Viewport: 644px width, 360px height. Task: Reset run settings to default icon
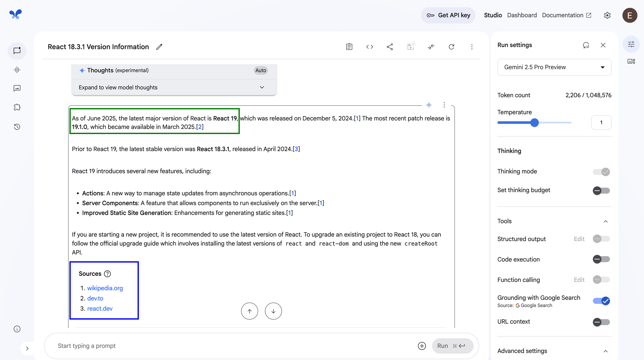click(x=586, y=45)
